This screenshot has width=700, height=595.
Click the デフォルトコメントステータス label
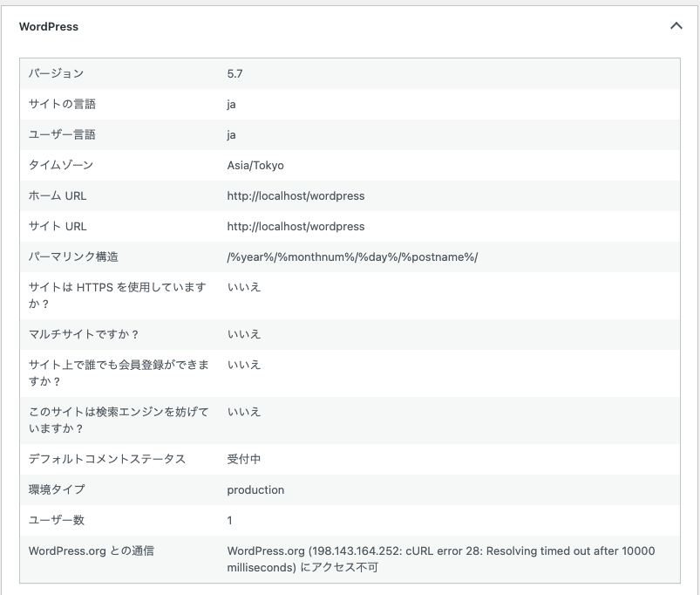107,459
